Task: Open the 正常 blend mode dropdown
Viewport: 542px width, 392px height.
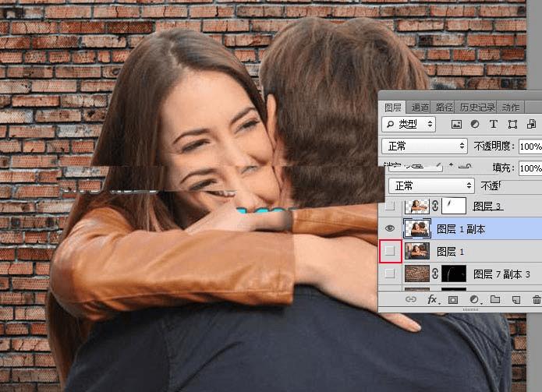Action: click(x=424, y=146)
